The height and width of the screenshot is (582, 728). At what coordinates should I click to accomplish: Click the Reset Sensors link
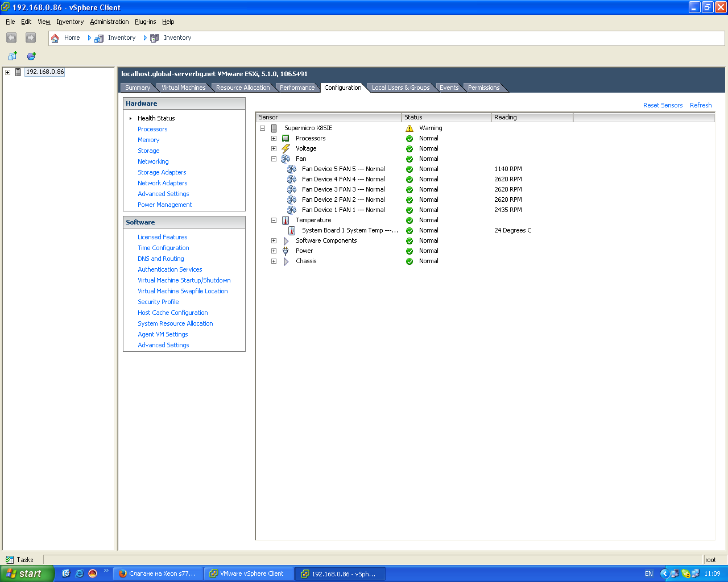pyautogui.click(x=663, y=105)
